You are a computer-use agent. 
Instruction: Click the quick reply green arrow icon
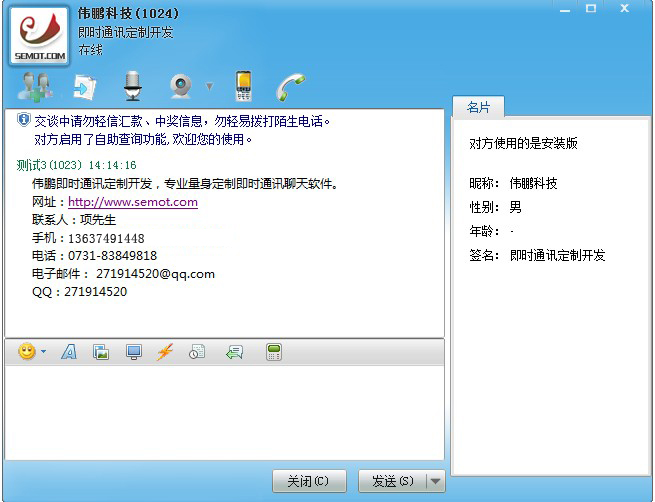[234, 352]
